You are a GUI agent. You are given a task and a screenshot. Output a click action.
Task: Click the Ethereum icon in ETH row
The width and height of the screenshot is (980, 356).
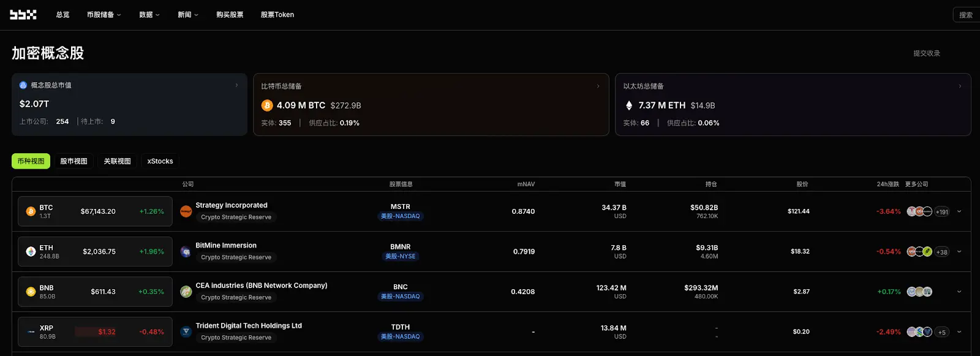pyautogui.click(x=31, y=251)
